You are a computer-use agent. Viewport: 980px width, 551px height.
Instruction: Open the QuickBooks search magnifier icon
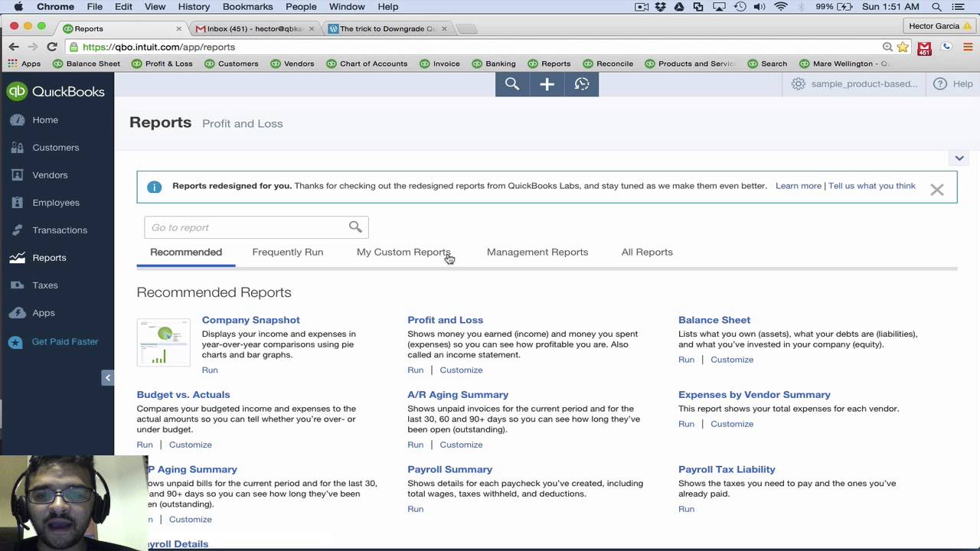512,84
